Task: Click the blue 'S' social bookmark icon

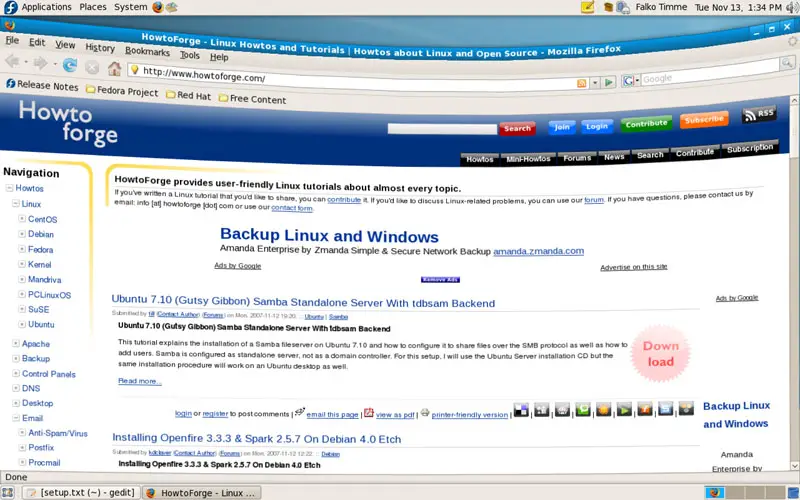Action: pos(665,408)
